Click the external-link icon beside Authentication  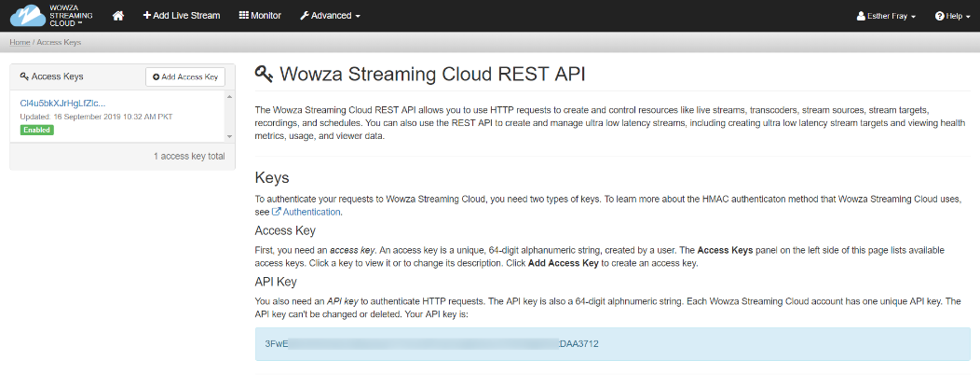pyautogui.click(x=276, y=212)
